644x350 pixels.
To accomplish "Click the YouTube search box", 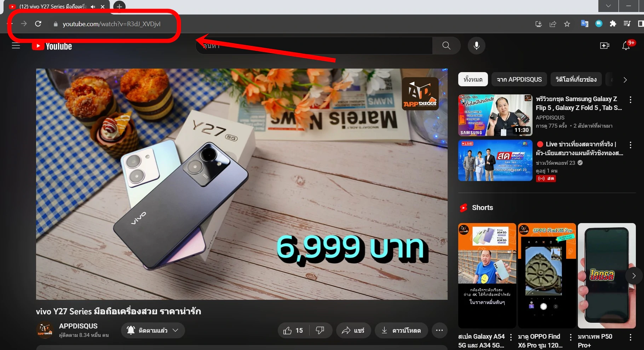I will (x=314, y=46).
